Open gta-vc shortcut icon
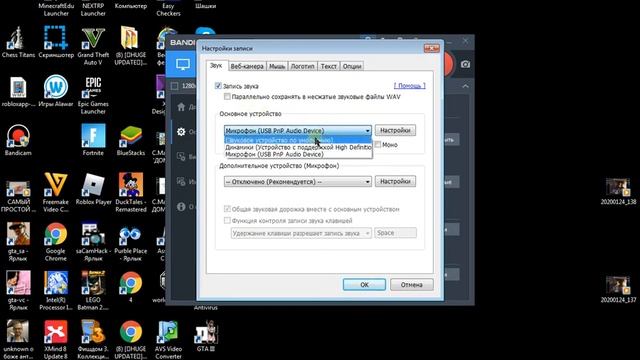640x360 pixels. click(18, 291)
